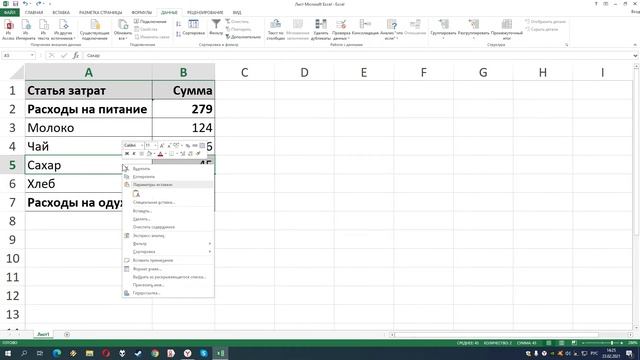
Task: Choose Format Cells from context menu
Action: (168, 269)
